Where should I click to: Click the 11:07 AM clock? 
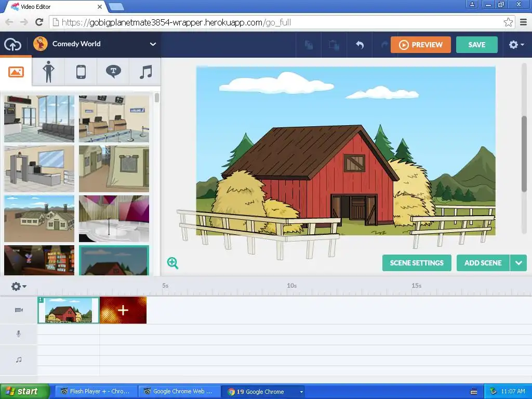coord(513,392)
